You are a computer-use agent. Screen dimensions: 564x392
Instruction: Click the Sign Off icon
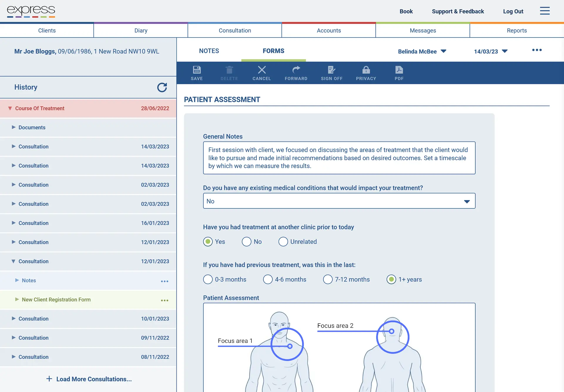click(332, 73)
